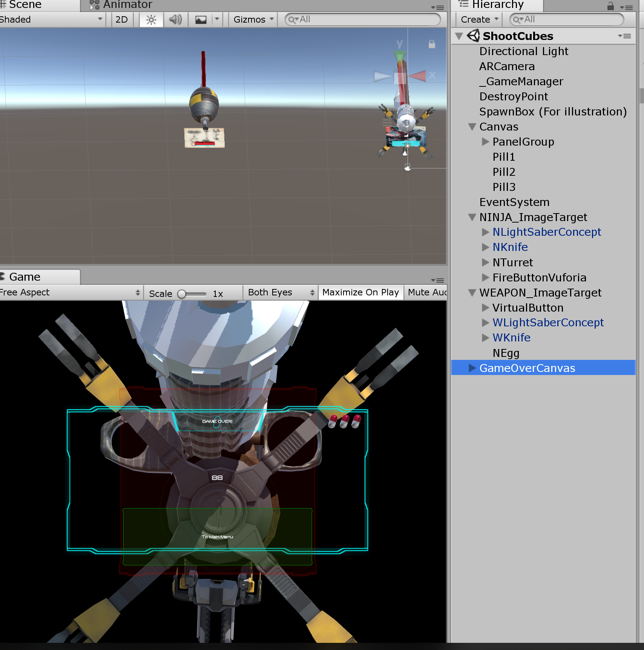Select NEgg object
The height and width of the screenshot is (650, 644).
(x=543, y=353)
